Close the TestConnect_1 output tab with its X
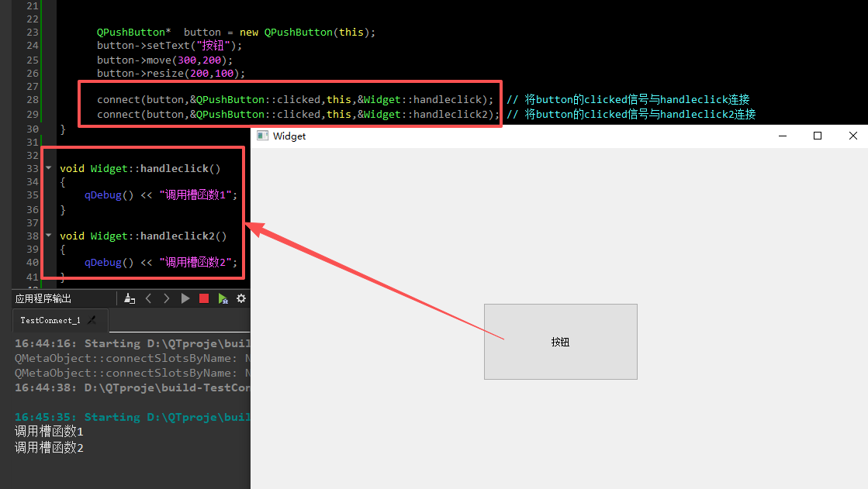This screenshot has width=868, height=489. [92, 320]
